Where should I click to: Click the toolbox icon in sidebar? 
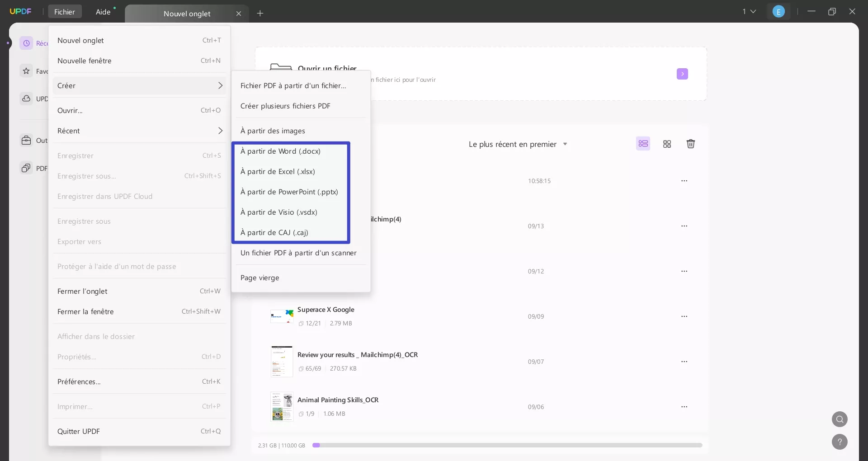pyautogui.click(x=27, y=140)
